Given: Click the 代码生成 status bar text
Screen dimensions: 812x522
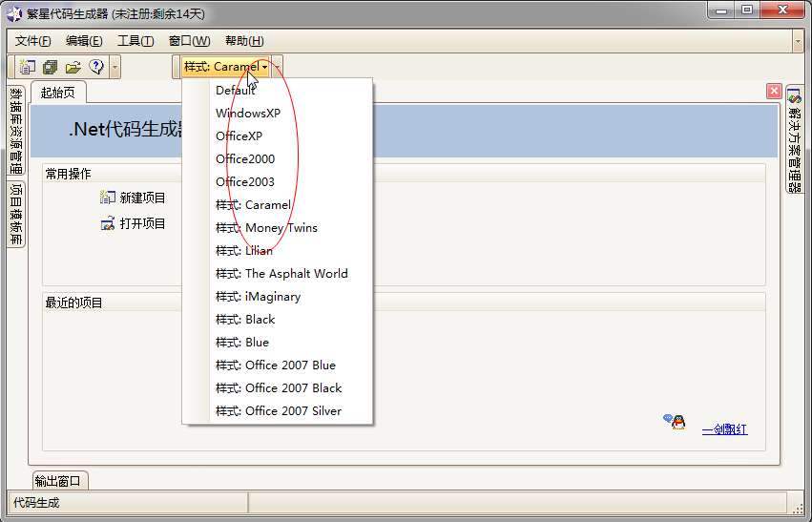Looking at the screenshot, I should click(36, 502).
